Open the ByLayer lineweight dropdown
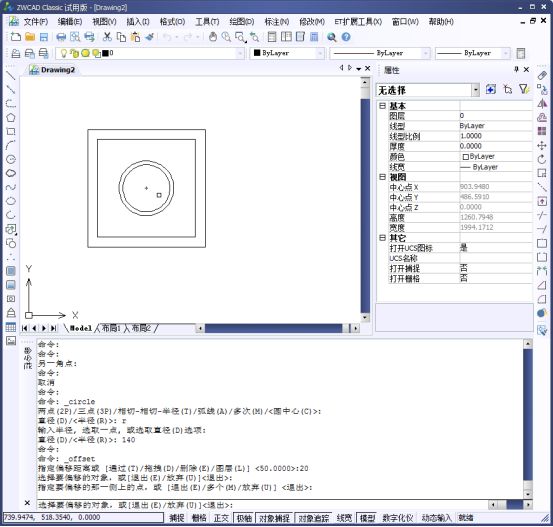The height and width of the screenshot is (527, 553). (x=506, y=53)
